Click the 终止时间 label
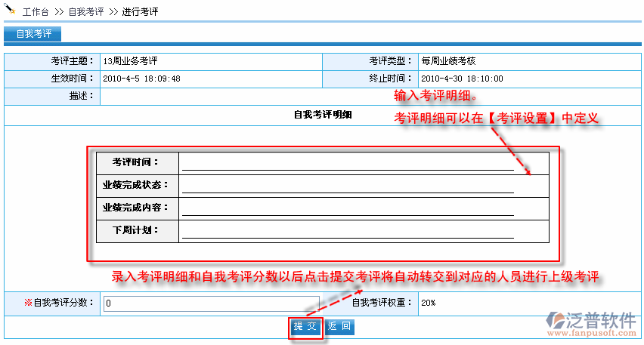Image resolution: width=644 pixels, height=345 pixels. click(x=390, y=79)
